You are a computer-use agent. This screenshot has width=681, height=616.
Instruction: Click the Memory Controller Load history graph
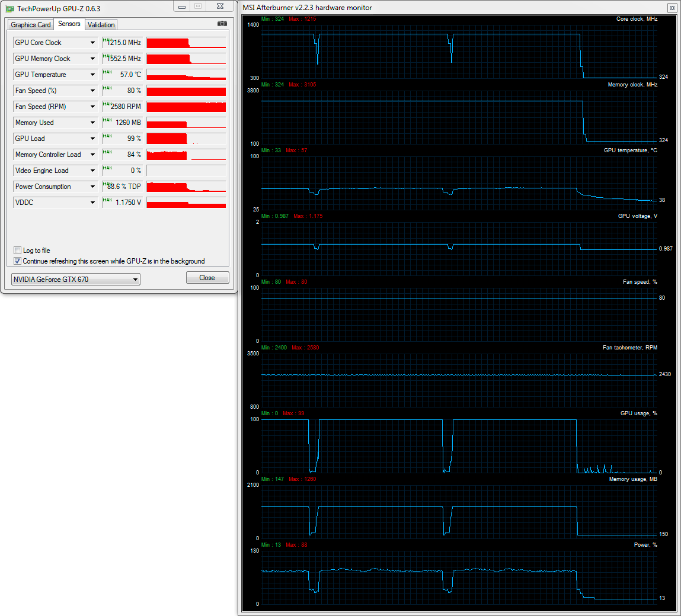pyautogui.click(x=186, y=155)
